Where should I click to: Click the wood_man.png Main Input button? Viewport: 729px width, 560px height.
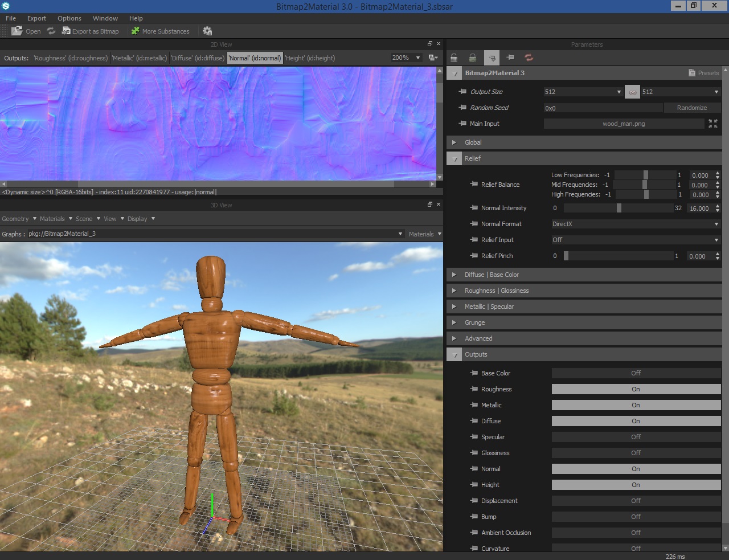point(624,124)
